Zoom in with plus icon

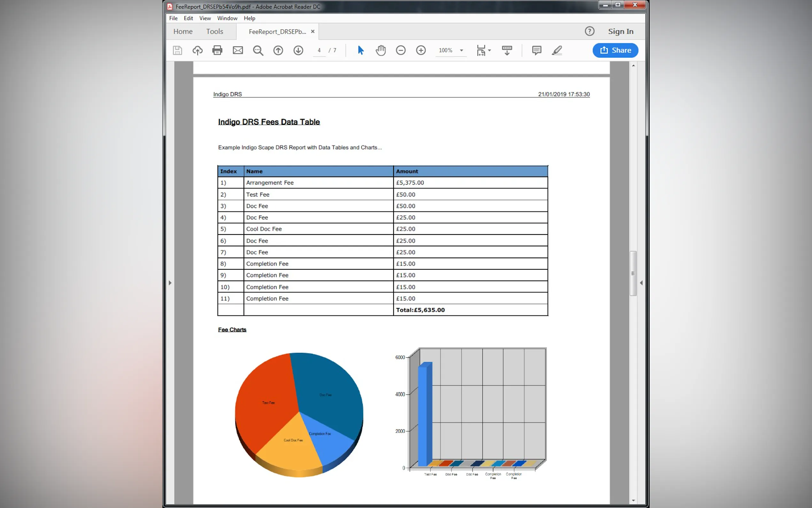pyautogui.click(x=421, y=51)
